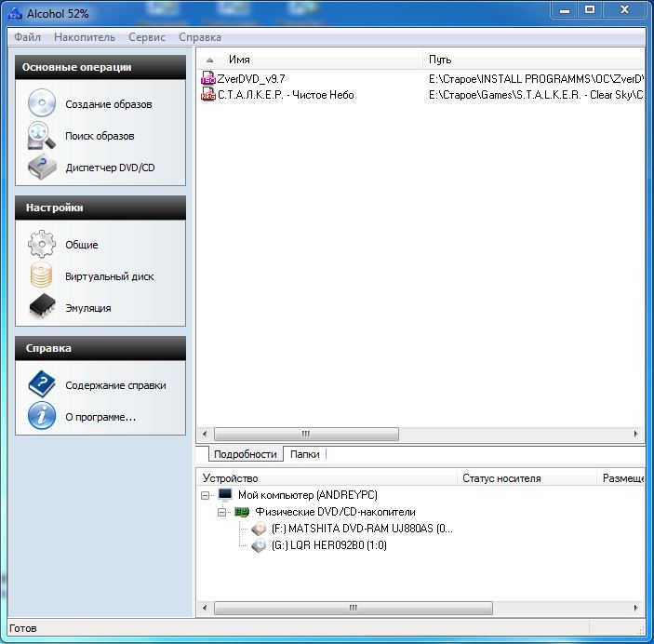Image resolution: width=654 pixels, height=644 pixels.
Task: Collapse the Мой компьютер tree node
Action: pos(206,495)
